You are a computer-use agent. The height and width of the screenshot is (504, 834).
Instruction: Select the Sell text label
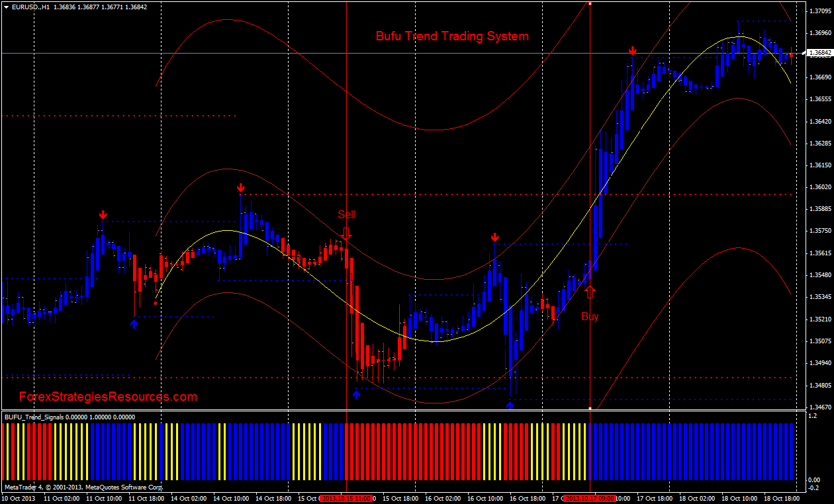click(x=346, y=214)
